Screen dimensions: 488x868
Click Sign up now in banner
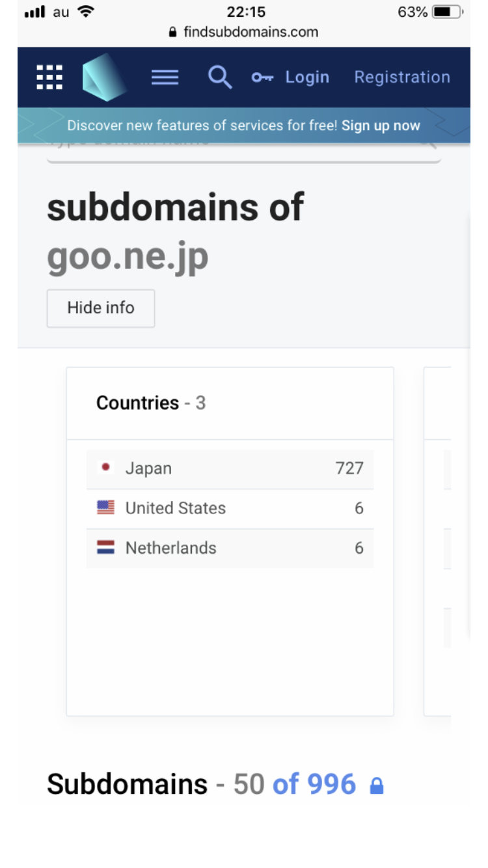pos(381,126)
